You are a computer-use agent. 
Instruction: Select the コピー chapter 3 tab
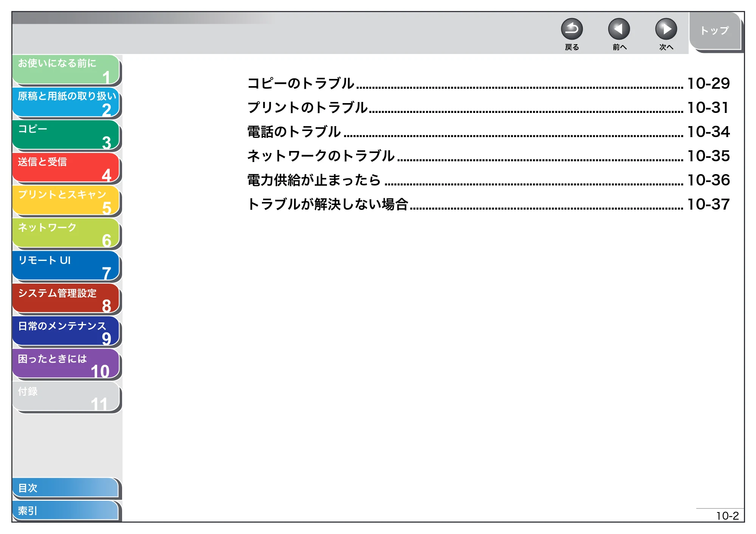coord(66,135)
